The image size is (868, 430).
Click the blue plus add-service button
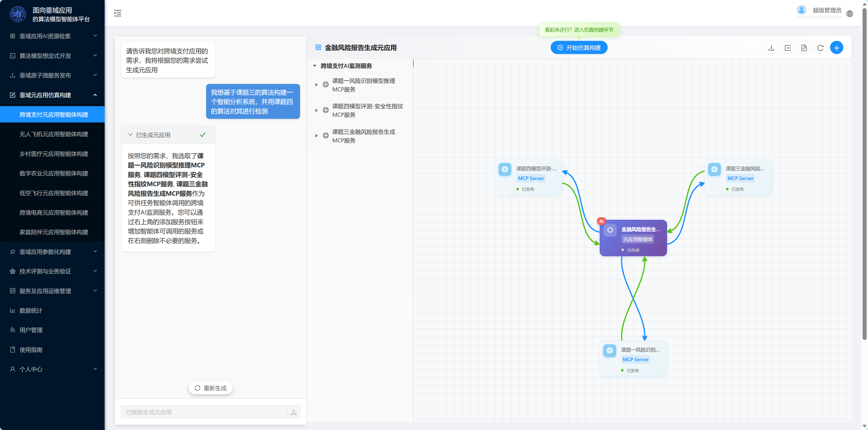coord(837,48)
